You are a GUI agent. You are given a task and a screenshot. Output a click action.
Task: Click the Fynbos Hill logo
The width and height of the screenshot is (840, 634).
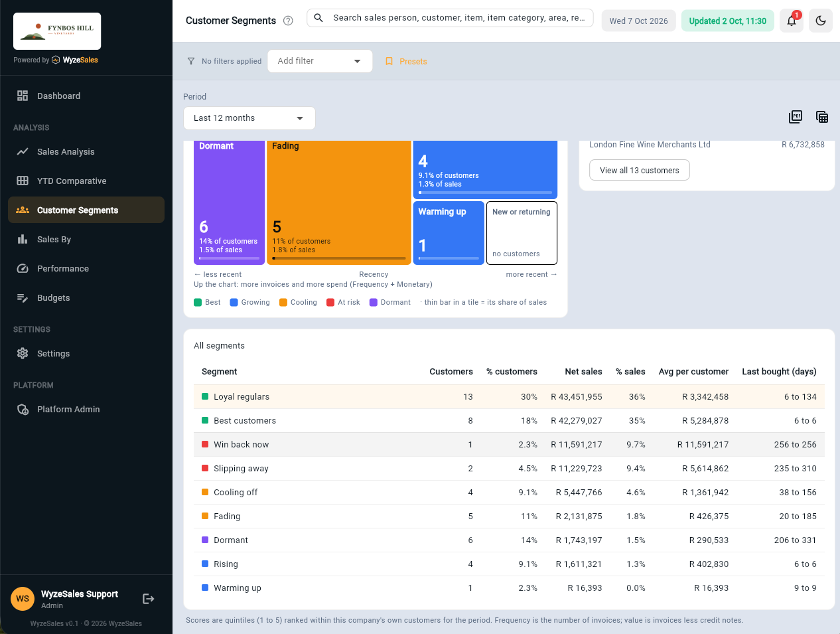tap(57, 31)
